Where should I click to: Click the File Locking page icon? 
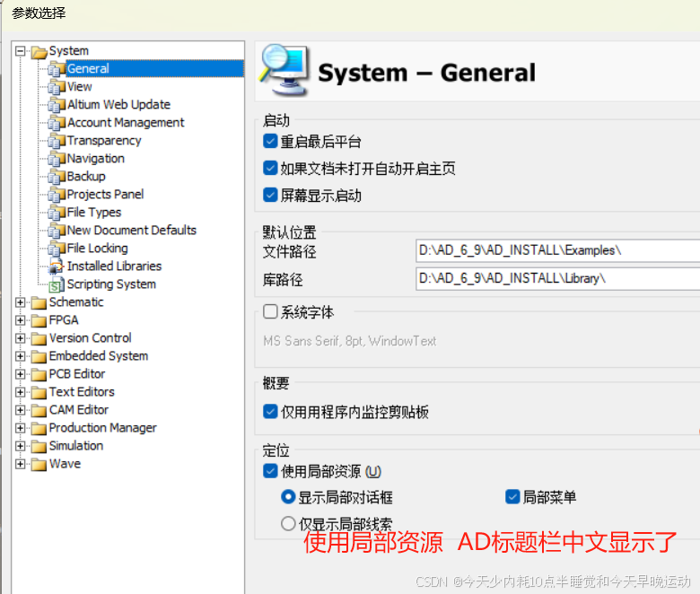click(57, 249)
